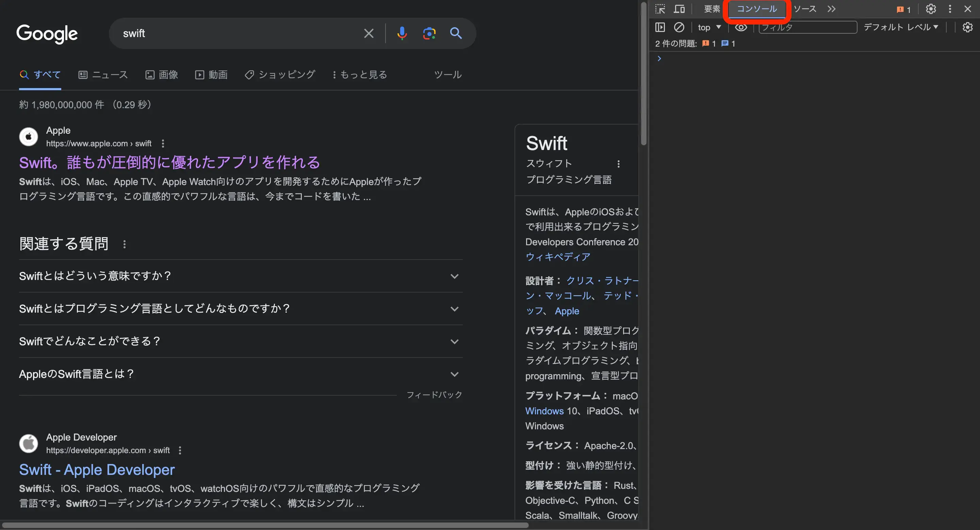This screenshot has height=530, width=980.
Task: Activate DevTools inspect element picker
Action: (x=660, y=9)
